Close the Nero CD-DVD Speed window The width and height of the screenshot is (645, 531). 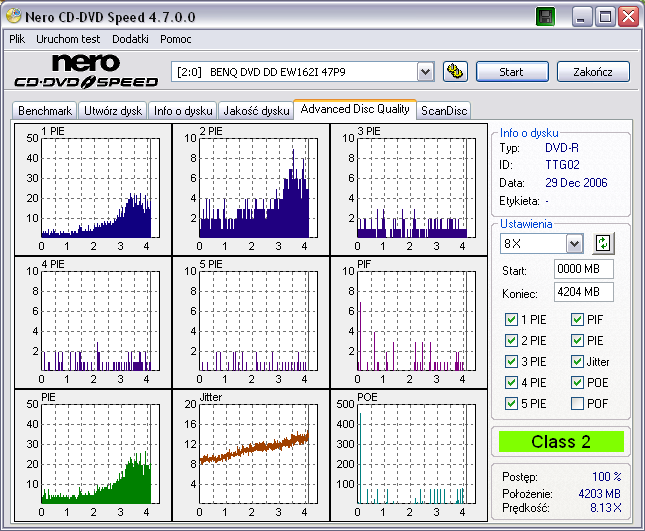(x=629, y=17)
